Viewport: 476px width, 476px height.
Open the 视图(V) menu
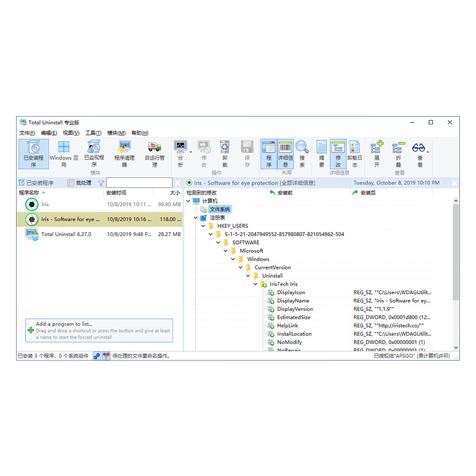[x=71, y=133]
